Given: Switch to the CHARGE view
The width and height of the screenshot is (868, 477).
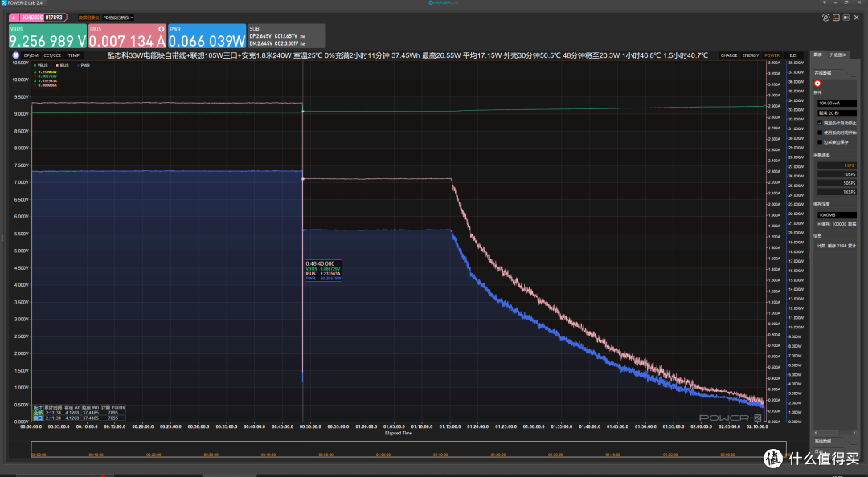Looking at the screenshot, I should tap(728, 55).
